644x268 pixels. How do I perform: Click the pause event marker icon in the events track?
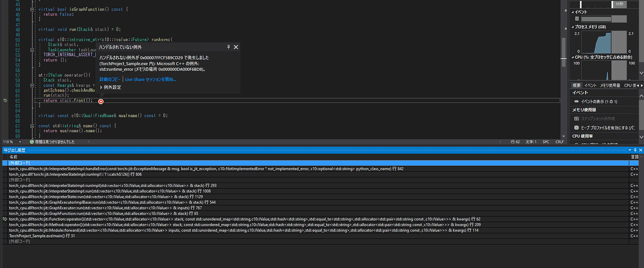[577, 19]
